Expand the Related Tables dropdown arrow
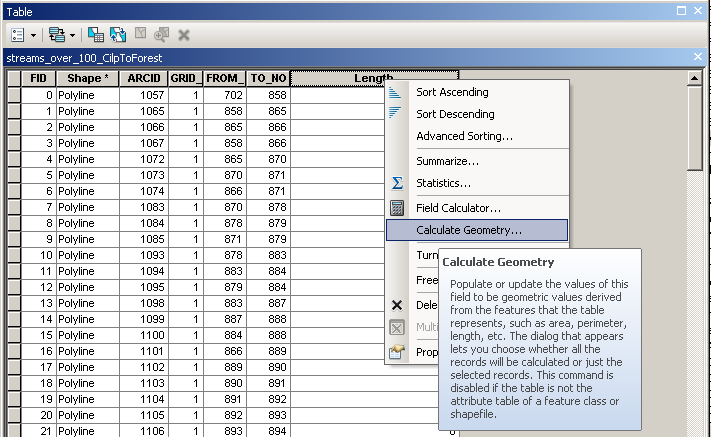Image resolution: width=711 pixels, height=437 pixels. pyautogui.click(x=73, y=35)
